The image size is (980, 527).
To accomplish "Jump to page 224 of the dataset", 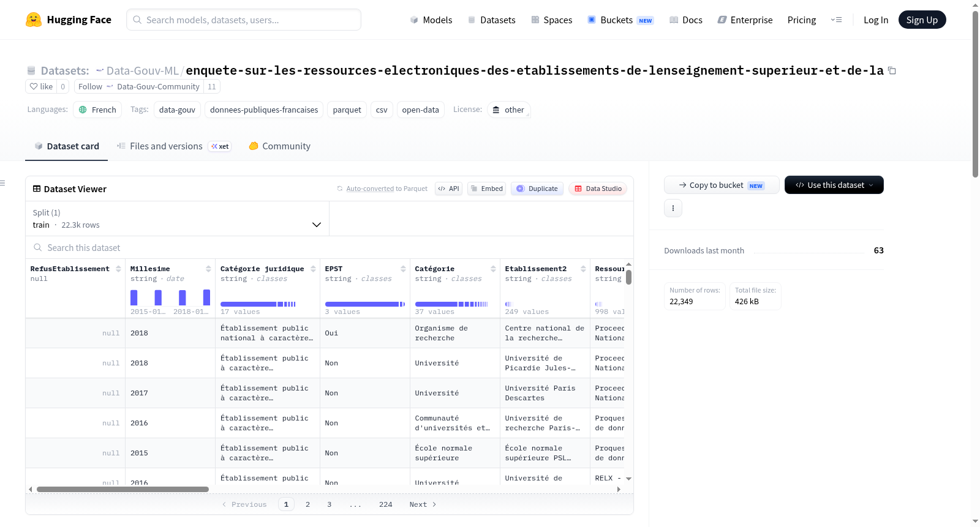I will pyautogui.click(x=385, y=504).
